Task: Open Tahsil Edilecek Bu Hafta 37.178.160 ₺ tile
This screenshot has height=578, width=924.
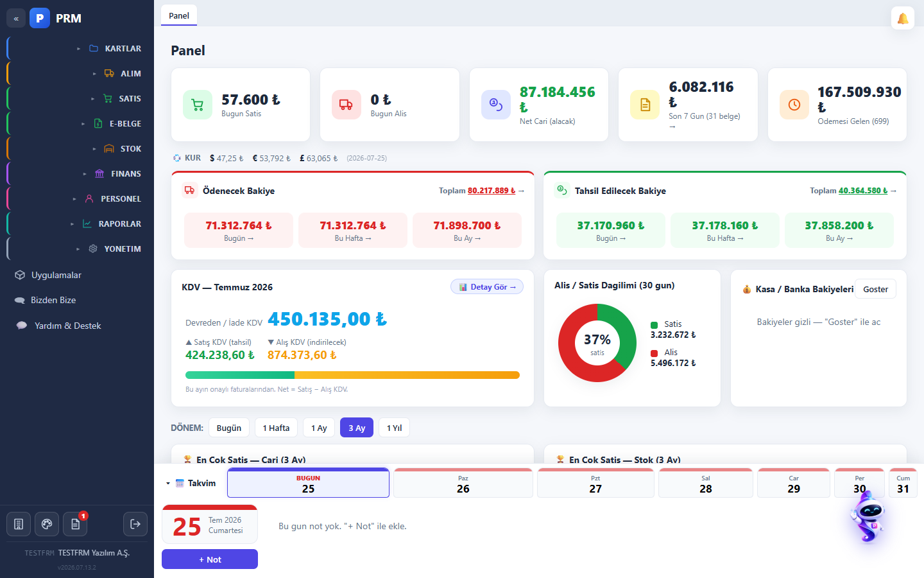Action: pyautogui.click(x=725, y=230)
